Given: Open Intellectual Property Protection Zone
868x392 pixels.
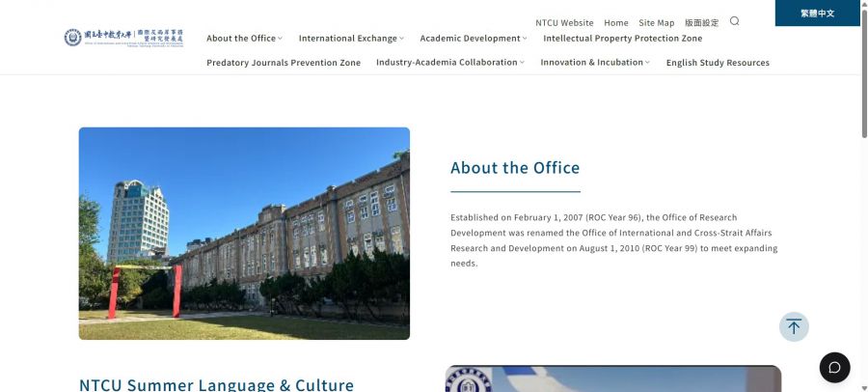Looking at the screenshot, I should 622,39.
